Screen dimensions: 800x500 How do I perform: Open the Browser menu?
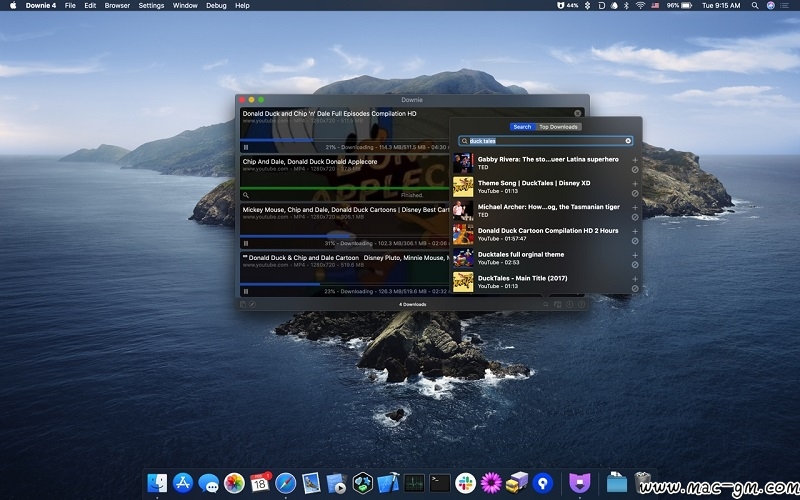coord(117,6)
